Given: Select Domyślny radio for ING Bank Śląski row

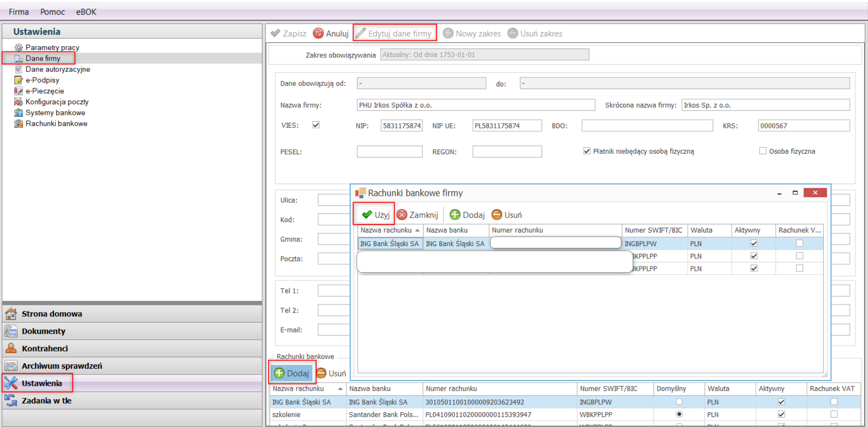Looking at the screenshot, I should [x=679, y=402].
